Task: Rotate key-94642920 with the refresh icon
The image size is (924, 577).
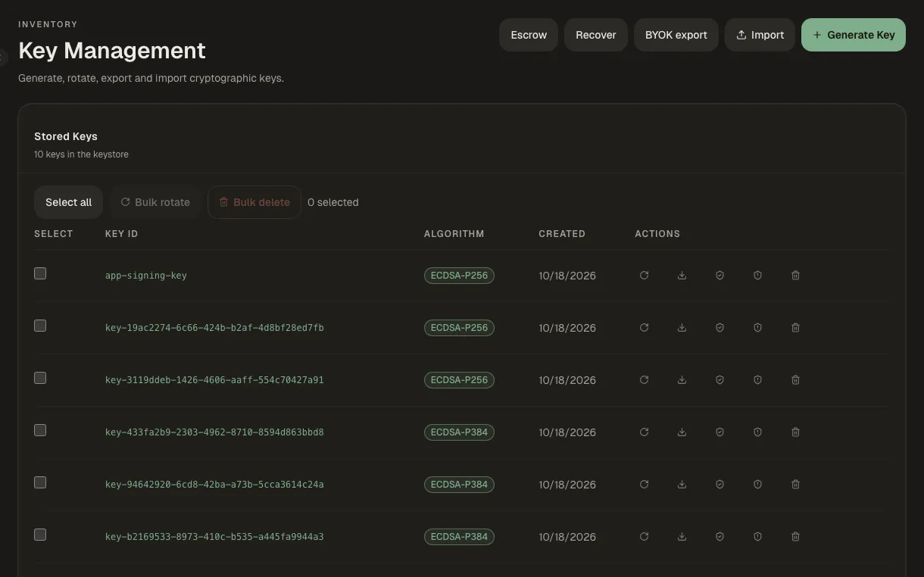Action: (x=644, y=485)
